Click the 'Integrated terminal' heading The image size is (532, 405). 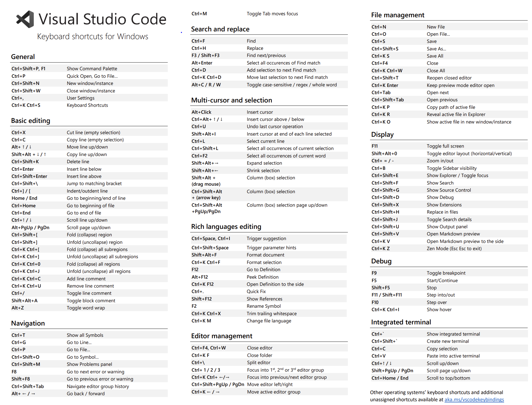(401, 322)
